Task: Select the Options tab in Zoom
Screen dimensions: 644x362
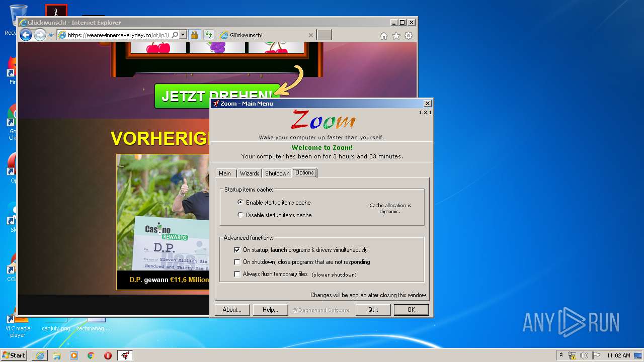Action: tap(304, 172)
